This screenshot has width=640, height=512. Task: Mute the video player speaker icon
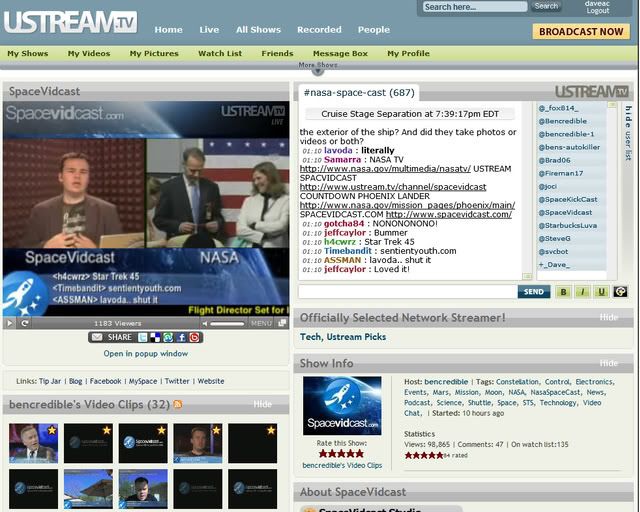(205, 324)
